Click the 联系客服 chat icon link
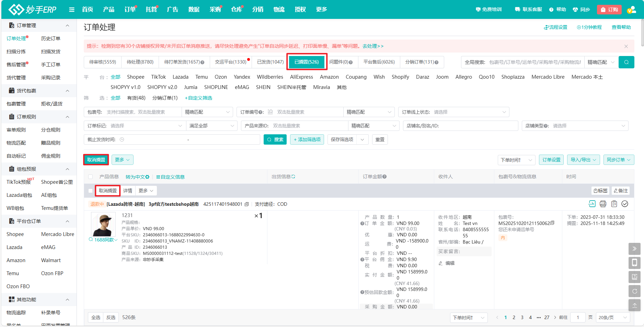 click(528, 10)
